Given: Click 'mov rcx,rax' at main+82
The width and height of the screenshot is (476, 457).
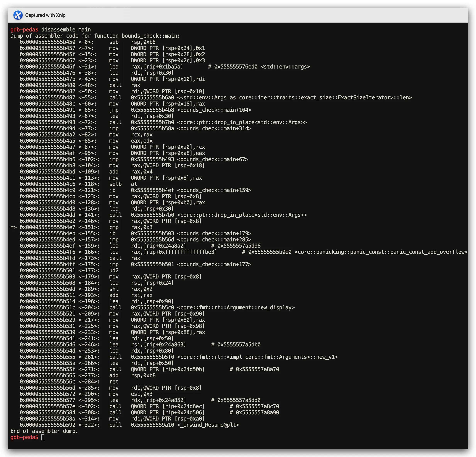Looking at the screenshot, I should tap(131, 135).
